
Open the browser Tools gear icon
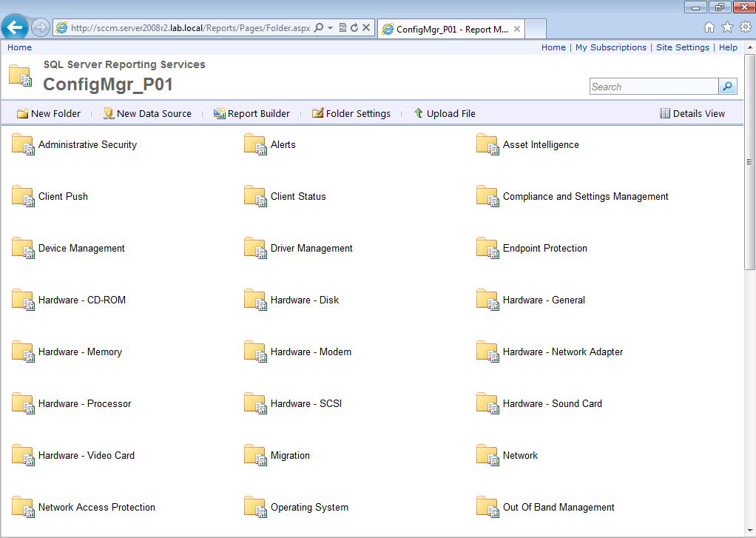point(746,27)
